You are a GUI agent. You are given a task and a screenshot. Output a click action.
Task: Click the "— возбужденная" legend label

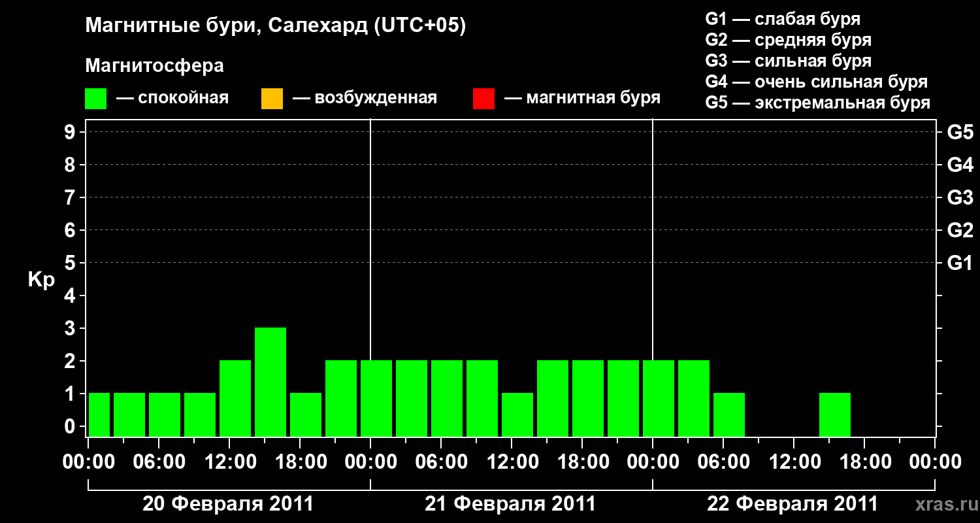coord(365,98)
